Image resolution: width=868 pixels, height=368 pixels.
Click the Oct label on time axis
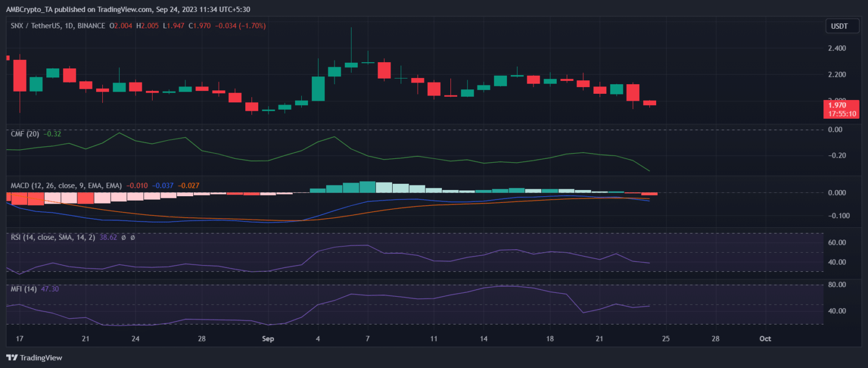765,339
